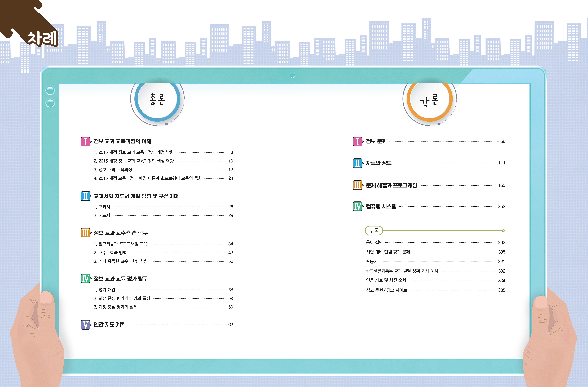Select appendix entry 용어 설명

[374, 242]
